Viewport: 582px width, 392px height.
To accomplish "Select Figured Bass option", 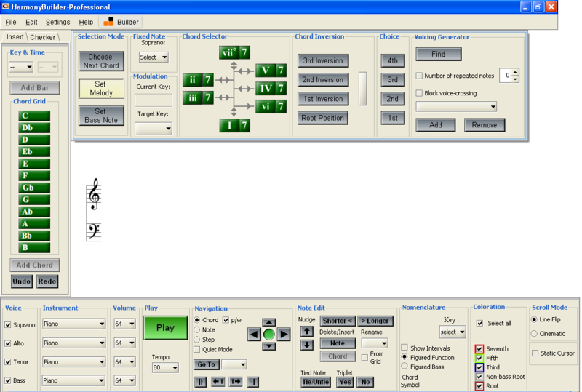I will pos(404,367).
